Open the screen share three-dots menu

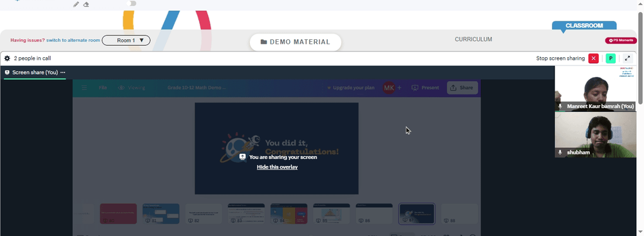click(63, 72)
